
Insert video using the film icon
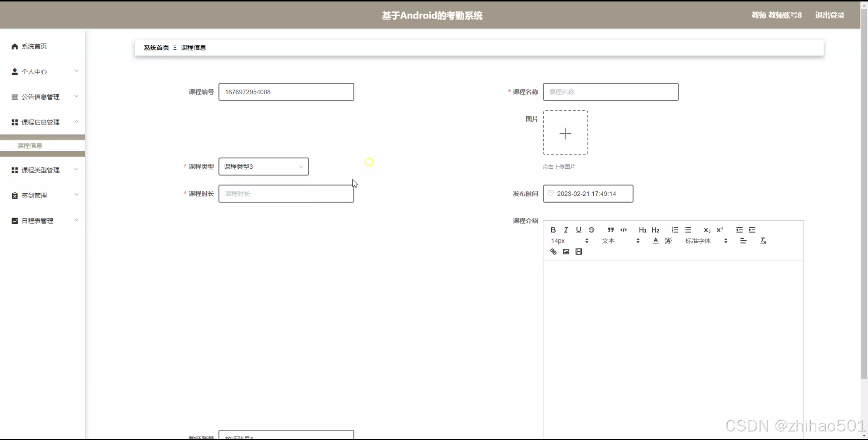click(579, 252)
